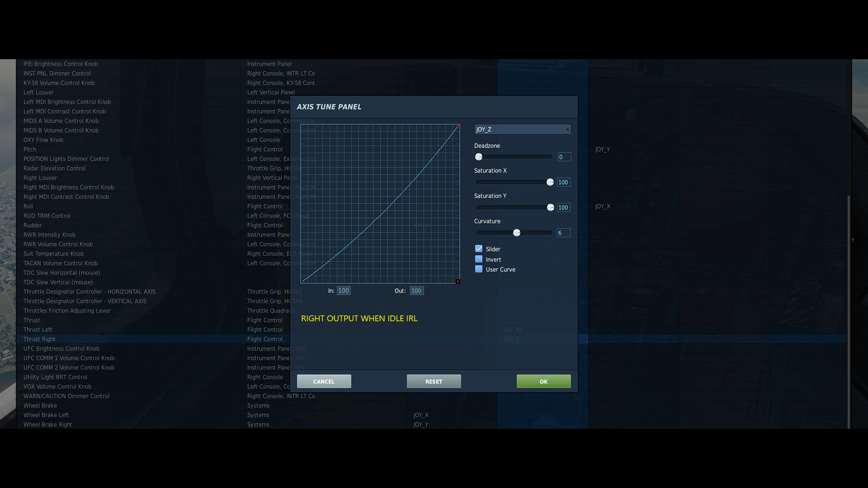Confirm with the OK button
Image resolution: width=868 pixels, height=488 pixels.
544,381
